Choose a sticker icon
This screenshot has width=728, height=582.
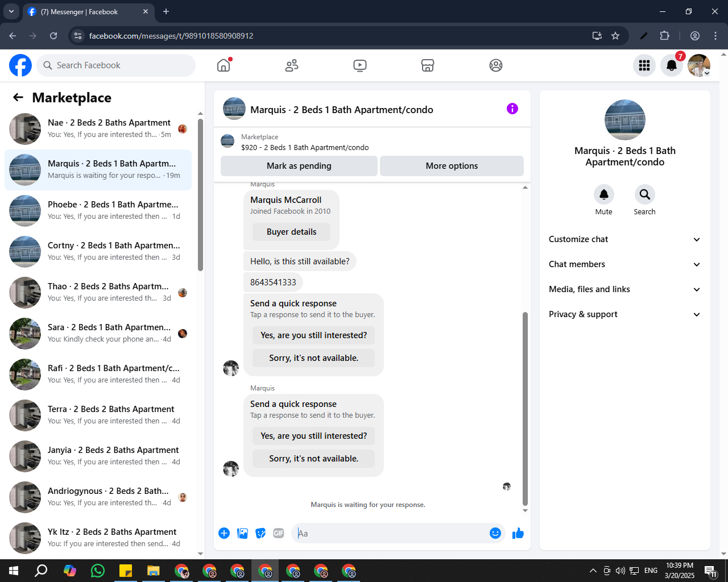(x=260, y=533)
